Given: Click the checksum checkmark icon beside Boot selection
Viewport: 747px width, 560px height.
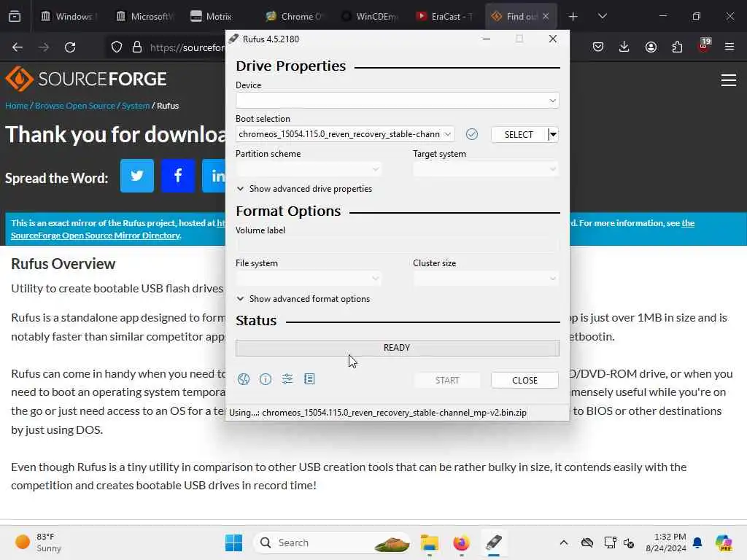Looking at the screenshot, I should point(472,134).
